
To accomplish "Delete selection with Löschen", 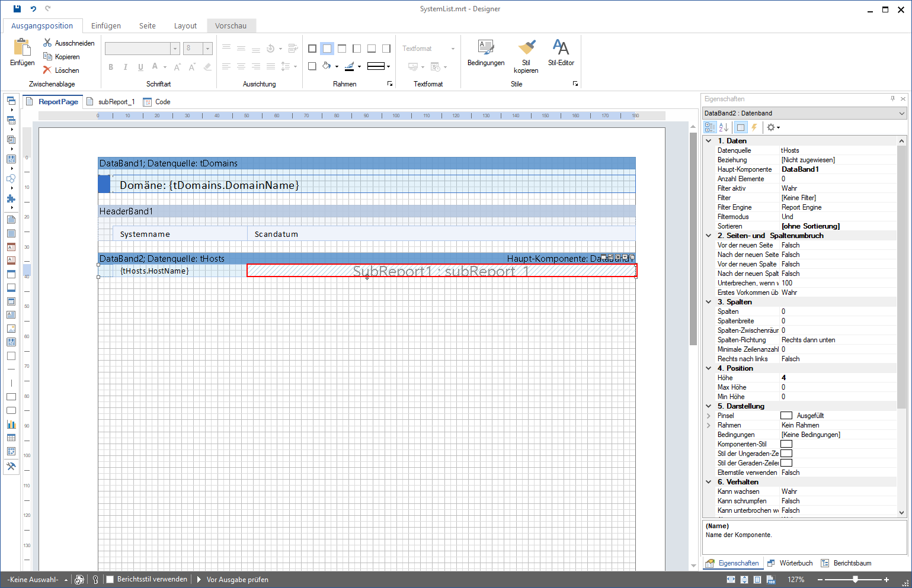I will click(61, 70).
